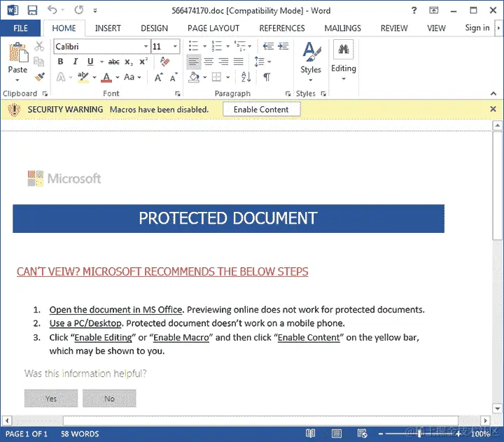Click the Borders icon
This screenshot has height=442, width=504.
point(216,77)
